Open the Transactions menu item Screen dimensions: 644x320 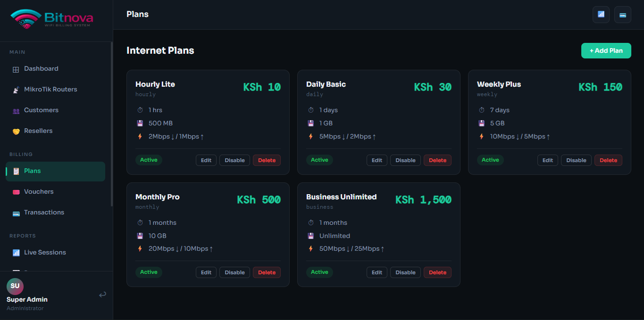[x=44, y=213]
